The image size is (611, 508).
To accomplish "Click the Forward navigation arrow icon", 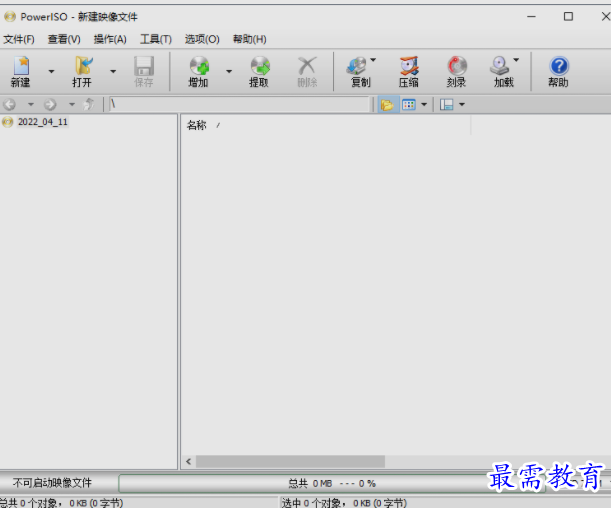I will (x=50, y=104).
